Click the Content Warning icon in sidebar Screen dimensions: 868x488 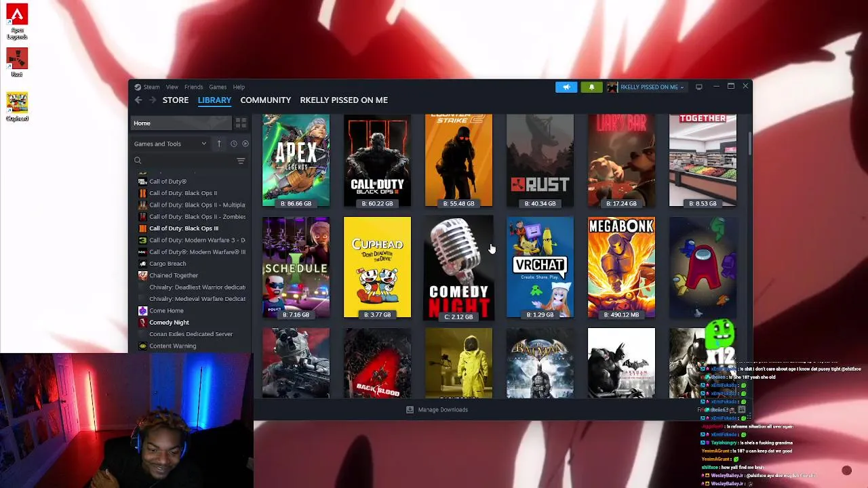(x=142, y=346)
